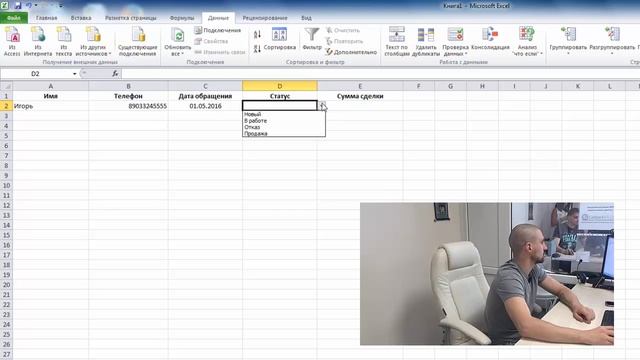
Task: Click the Save icon in quick access toolbar
Action: pos(18,6)
